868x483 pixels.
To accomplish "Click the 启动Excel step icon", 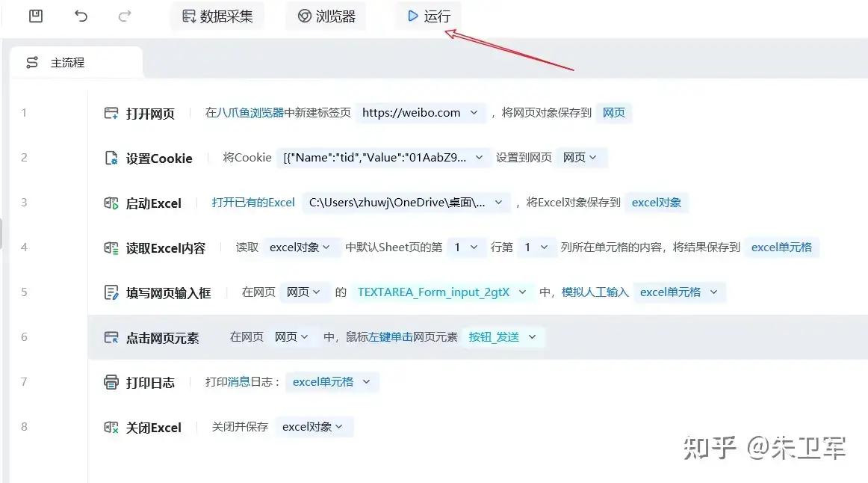I will click(111, 203).
